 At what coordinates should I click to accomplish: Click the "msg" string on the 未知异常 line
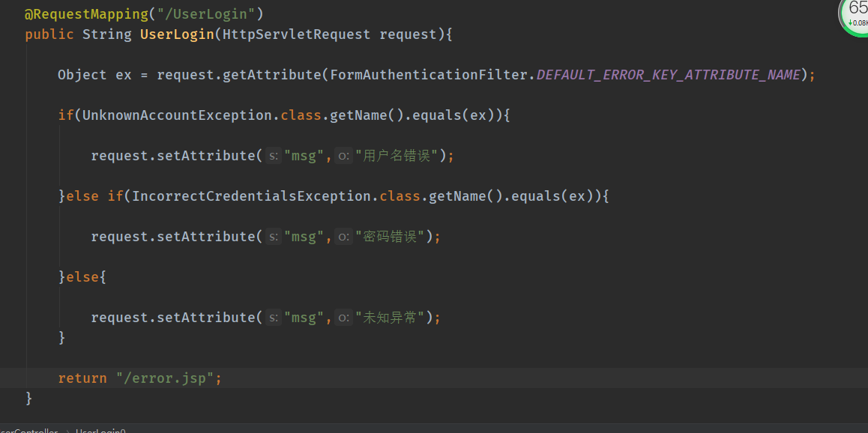pyautogui.click(x=304, y=318)
